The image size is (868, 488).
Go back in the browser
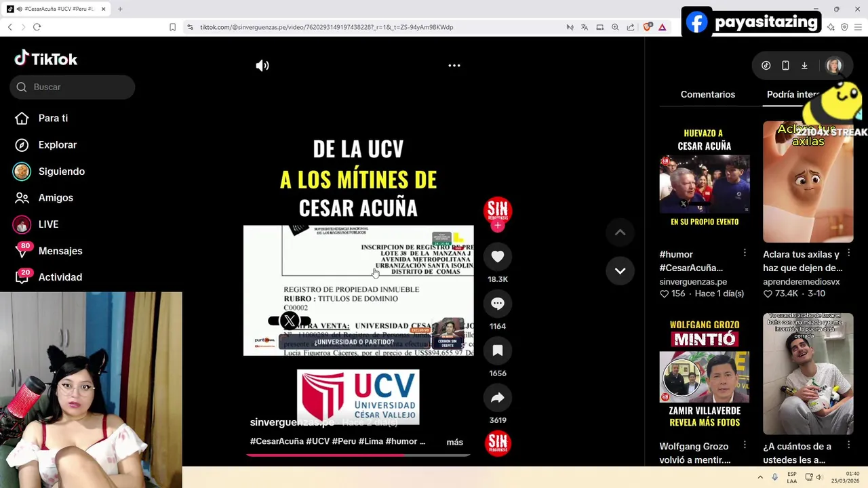coord(9,27)
